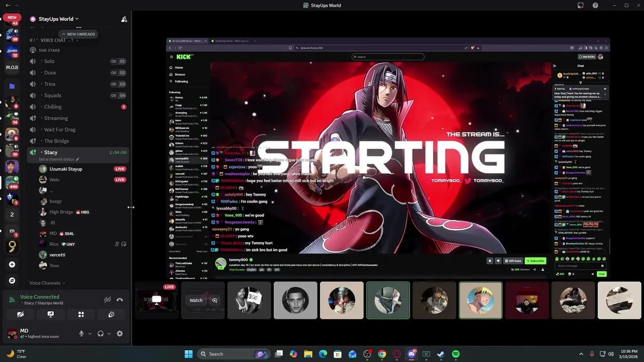Open Google Chrome from the taskbar
The height and width of the screenshot is (362, 644).
[382, 354]
